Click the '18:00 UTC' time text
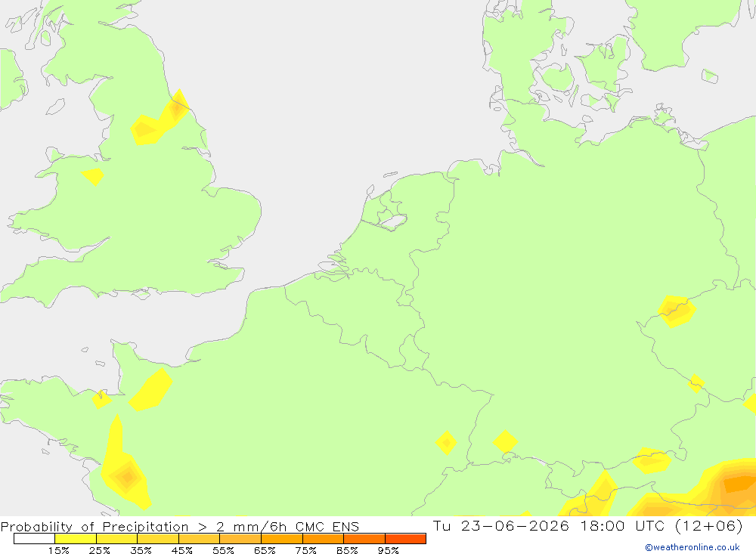 (x=624, y=525)
